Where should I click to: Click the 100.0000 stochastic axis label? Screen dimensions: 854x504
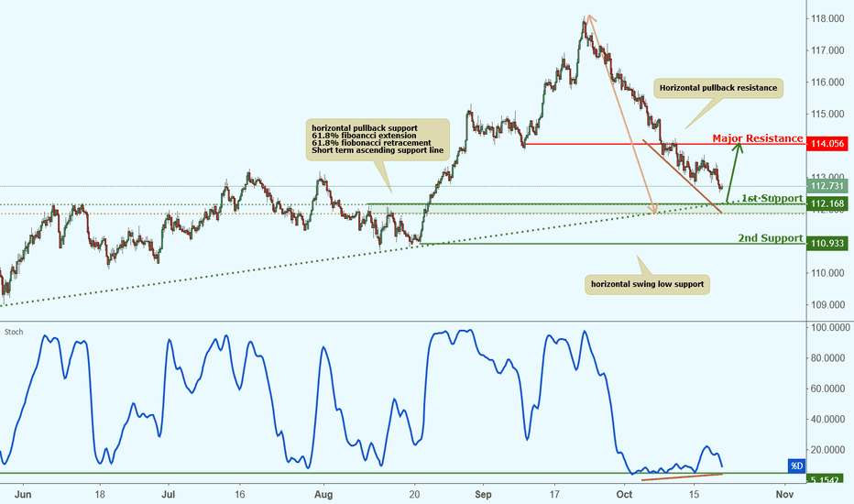tap(830, 327)
